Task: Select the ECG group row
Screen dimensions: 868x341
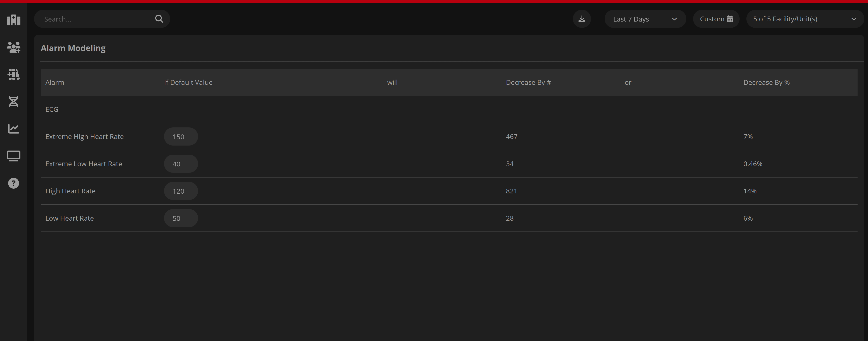Action: coord(449,110)
